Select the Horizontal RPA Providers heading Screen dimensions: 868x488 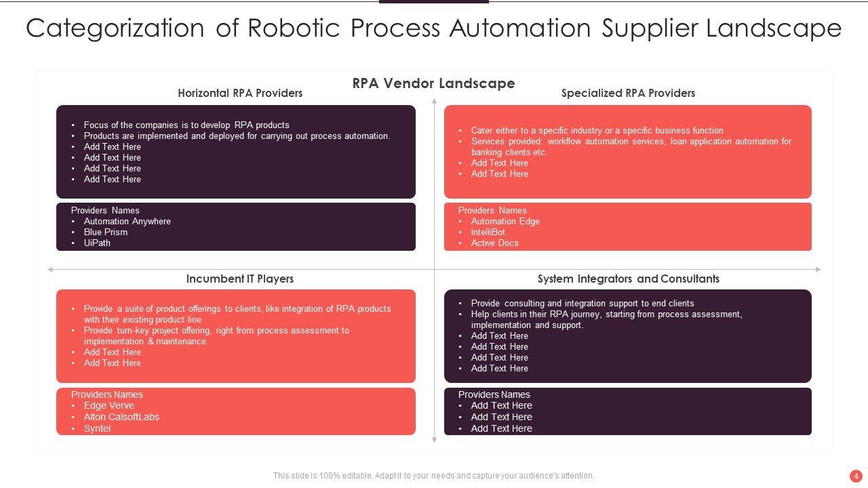[240, 93]
